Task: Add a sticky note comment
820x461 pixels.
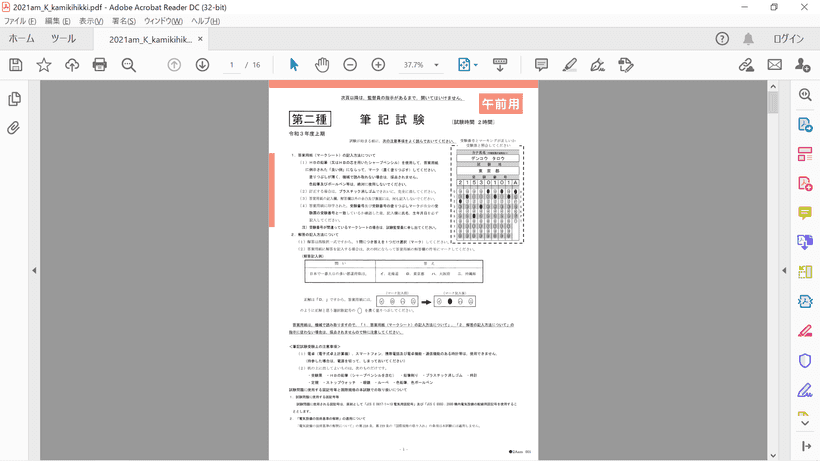Action: pyautogui.click(x=541, y=65)
